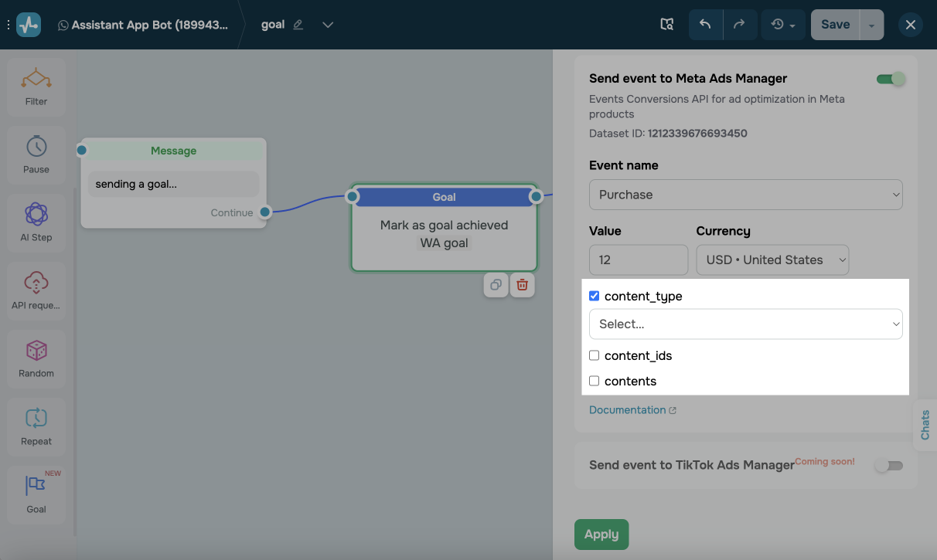Viewport: 937px width, 560px height.
Task: Open the Currency USD dropdown
Action: (x=772, y=260)
